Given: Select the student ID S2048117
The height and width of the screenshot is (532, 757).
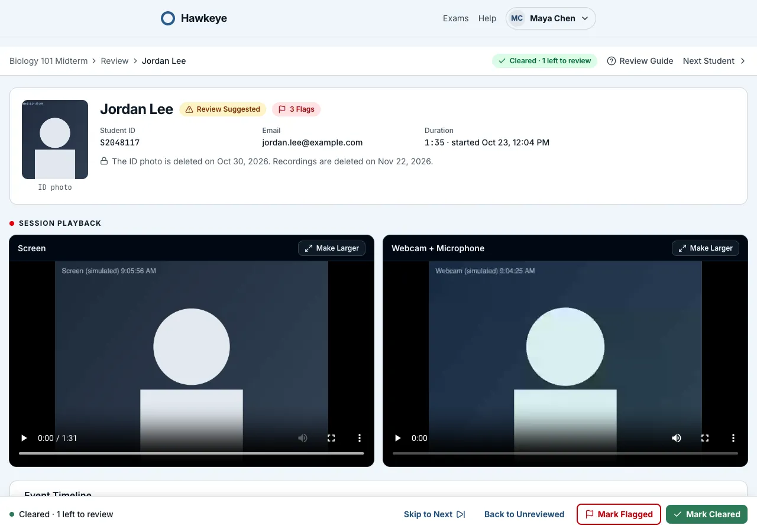Looking at the screenshot, I should coord(120,142).
